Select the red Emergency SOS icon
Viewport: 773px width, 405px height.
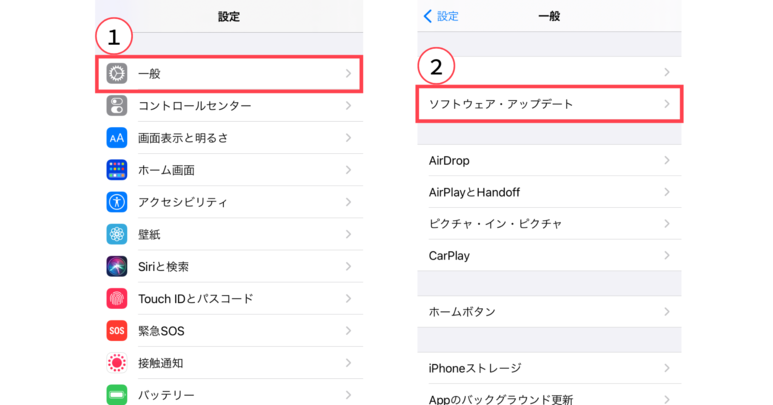pos(117,331)
